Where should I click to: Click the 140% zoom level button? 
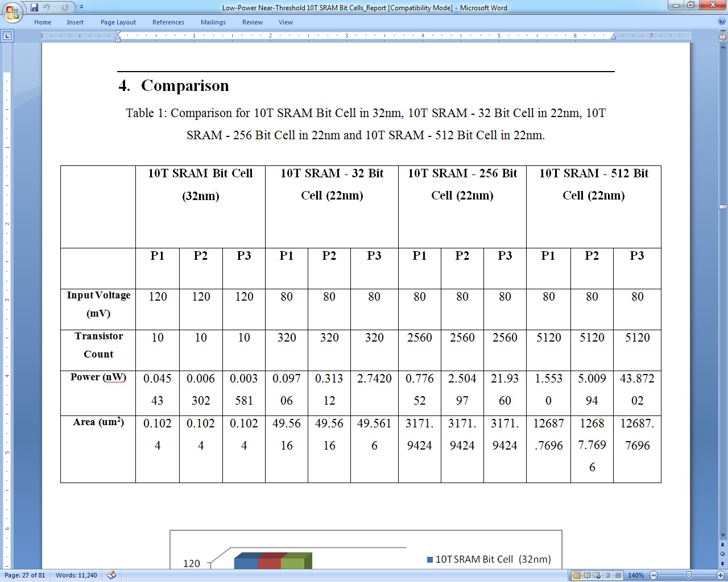tap(636, 575)
